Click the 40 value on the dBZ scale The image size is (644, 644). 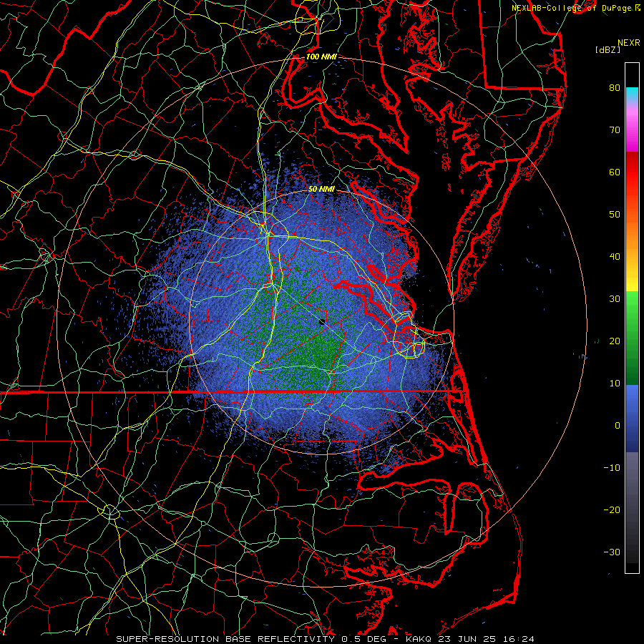click(x=615, y=257)
